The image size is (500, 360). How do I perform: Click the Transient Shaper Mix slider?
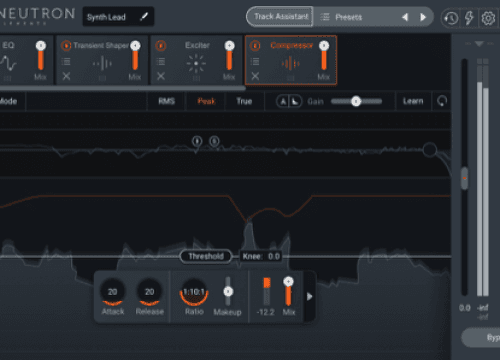coord(135,56)
